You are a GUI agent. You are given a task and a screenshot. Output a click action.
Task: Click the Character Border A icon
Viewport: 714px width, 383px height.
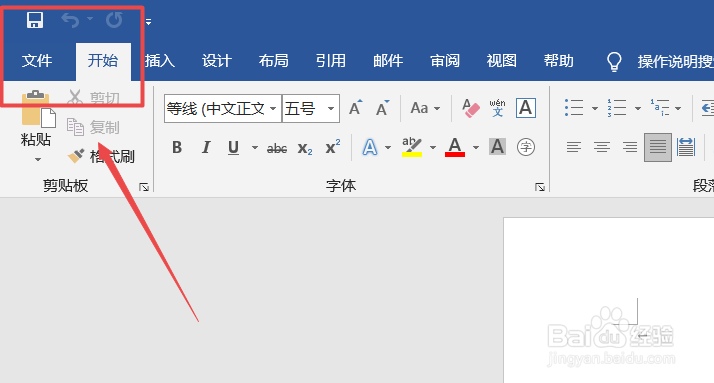pos(525,108)
